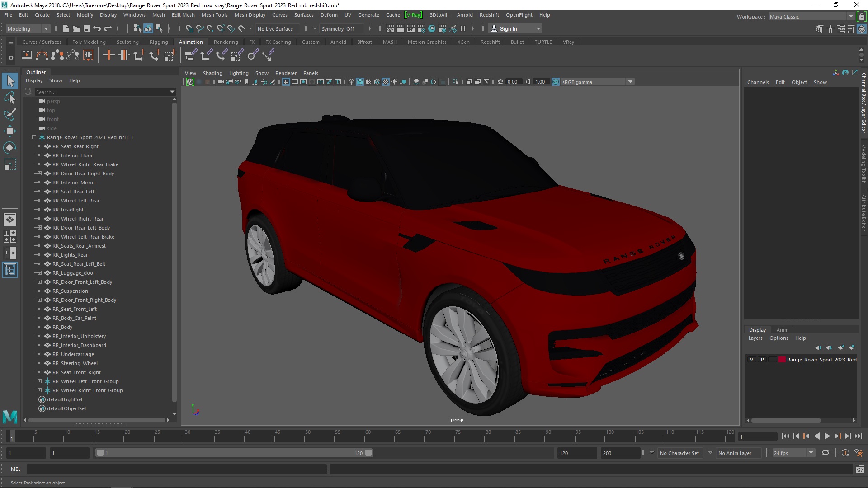Image resolution: width=868 pixels, height=488 pixels.
Task: Collapse Range_Rover_Sport_2023_Red_ncl1_1 group
Action: pos(34,137)
